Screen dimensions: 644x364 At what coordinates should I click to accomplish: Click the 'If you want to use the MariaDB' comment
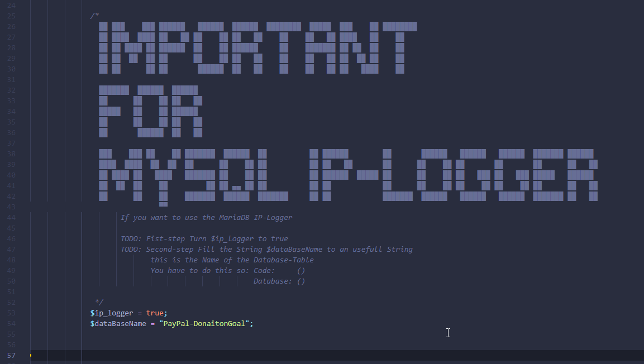click(x=206, y=218)
